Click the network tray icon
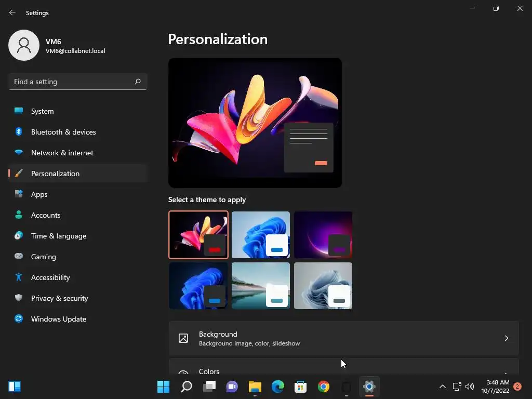Screen dimensions: 532x399 click(457, 387)
